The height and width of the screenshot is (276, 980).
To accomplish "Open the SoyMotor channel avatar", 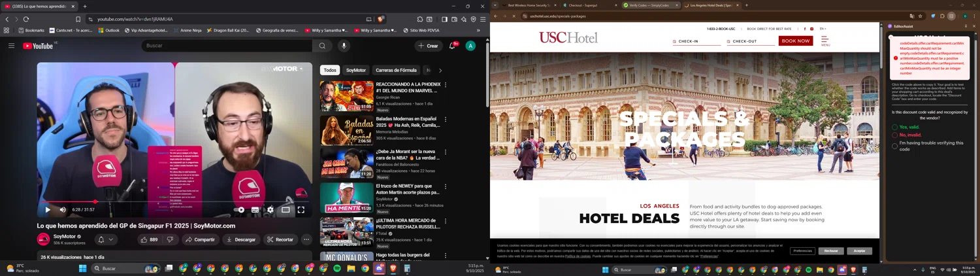I will [43, 239].
